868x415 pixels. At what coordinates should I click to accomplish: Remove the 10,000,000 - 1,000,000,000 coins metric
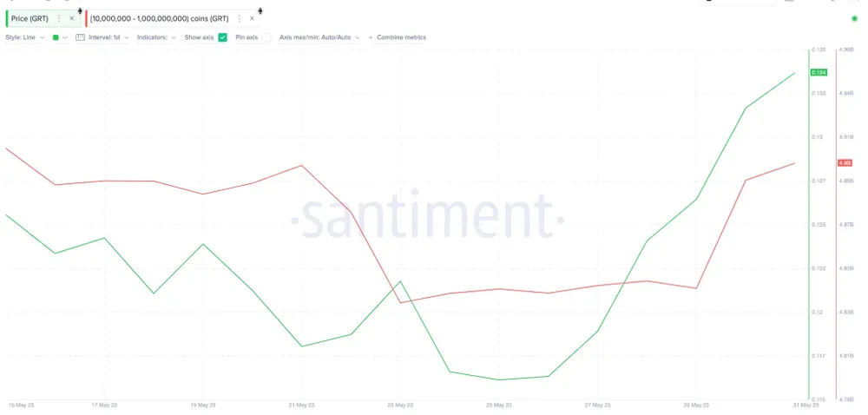pyautogui.click(x=252, y=18)
